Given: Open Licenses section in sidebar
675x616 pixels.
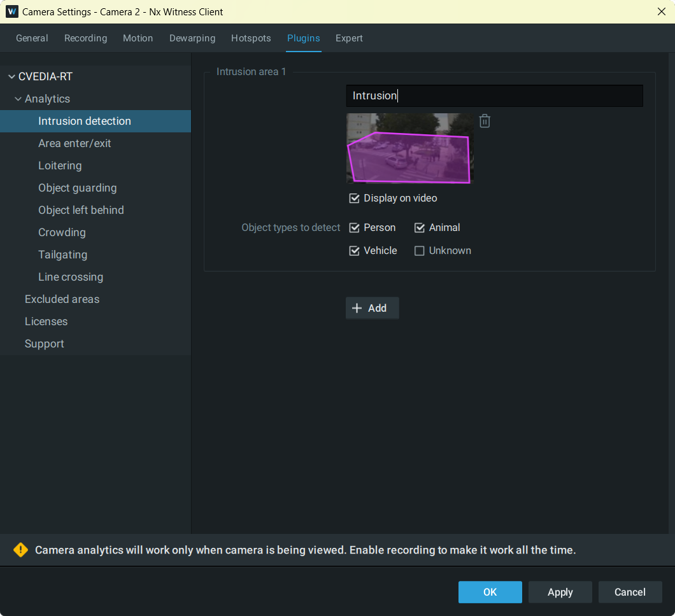Looking at the screenshot, I should click(x=96, y=322).
